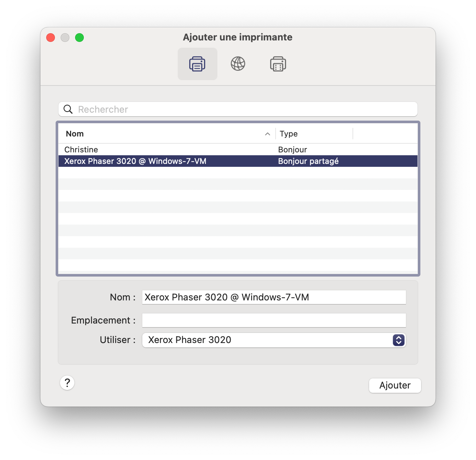Edit the Nom text field
Viewport: 476px width, 460px height.
[274, 297]
